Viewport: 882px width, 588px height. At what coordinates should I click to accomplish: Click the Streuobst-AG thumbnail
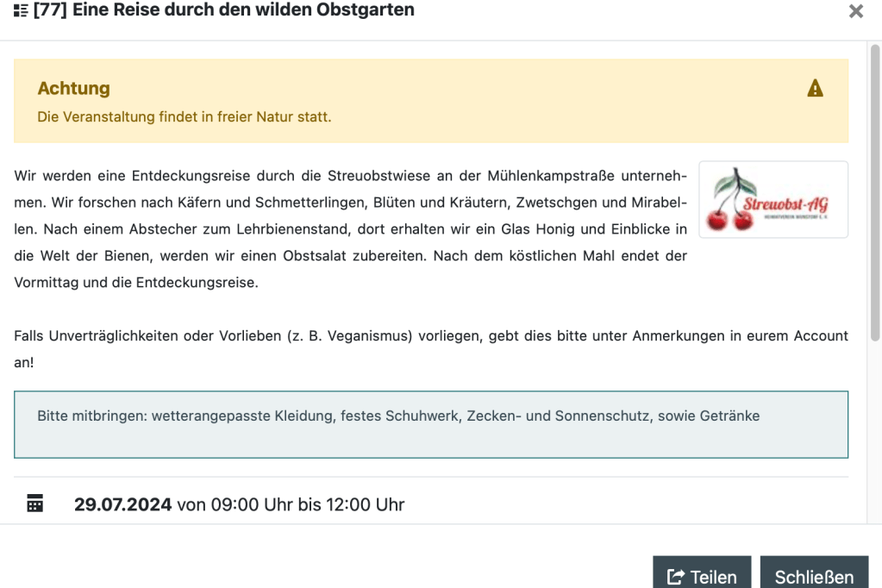(773, 199)
